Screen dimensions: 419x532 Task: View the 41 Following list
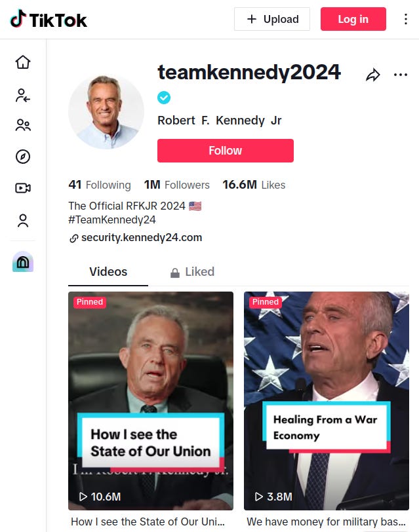[x=100, y=185]
